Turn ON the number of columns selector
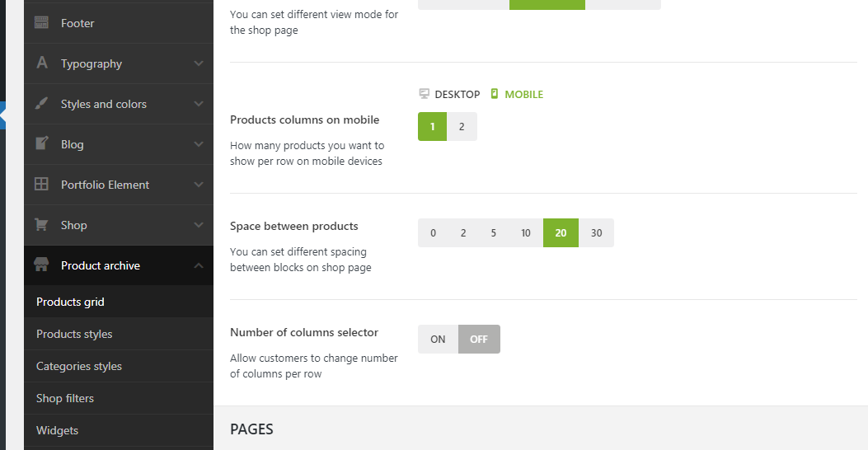Viewport: 868px width, 450px height. coord(438,339)
